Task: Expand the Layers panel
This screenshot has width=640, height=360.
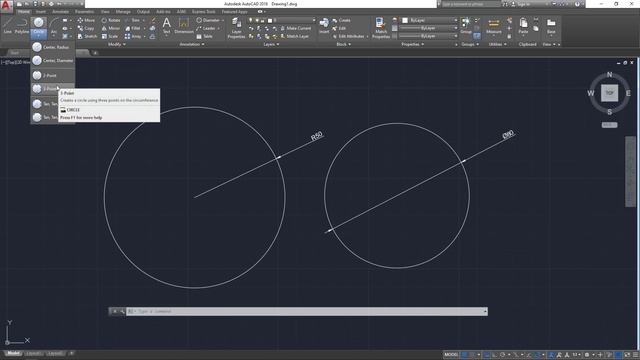Action: click(x=271, y=44)
